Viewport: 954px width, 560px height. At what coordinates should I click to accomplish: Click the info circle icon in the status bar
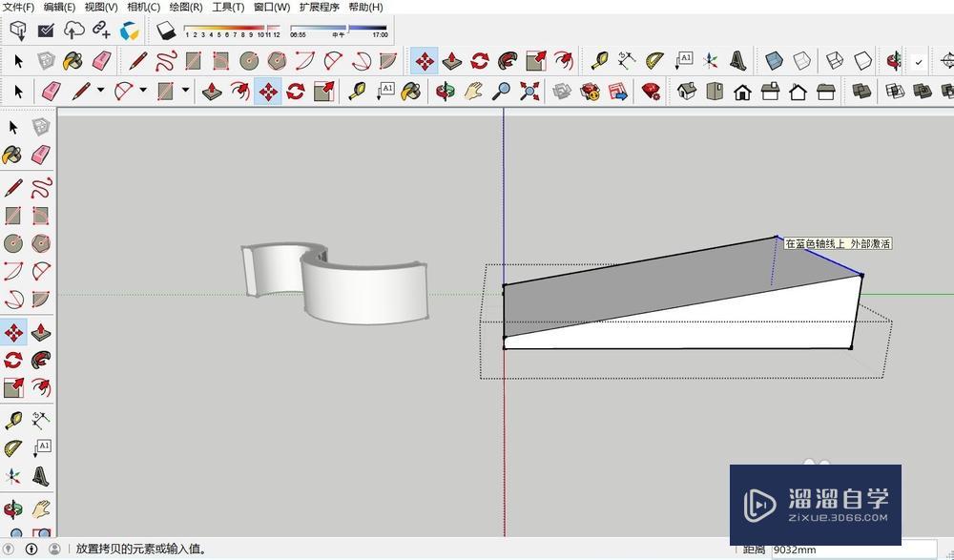(31, 550)
